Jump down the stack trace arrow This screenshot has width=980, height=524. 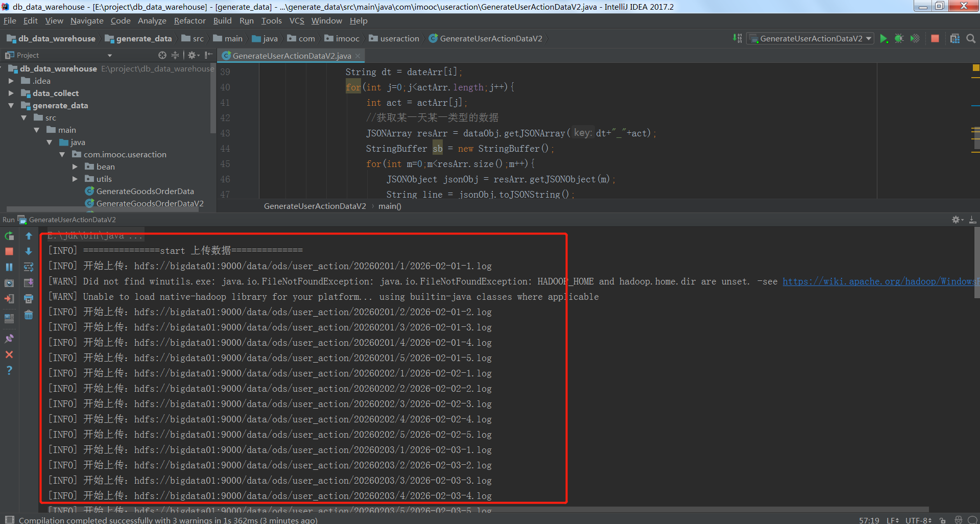click(29, 251)
